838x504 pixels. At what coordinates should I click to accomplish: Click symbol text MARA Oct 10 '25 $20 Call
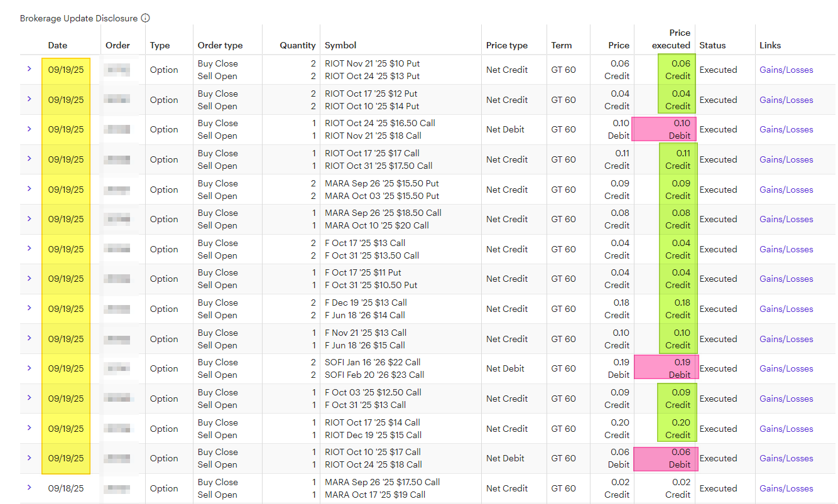point(377,225)
